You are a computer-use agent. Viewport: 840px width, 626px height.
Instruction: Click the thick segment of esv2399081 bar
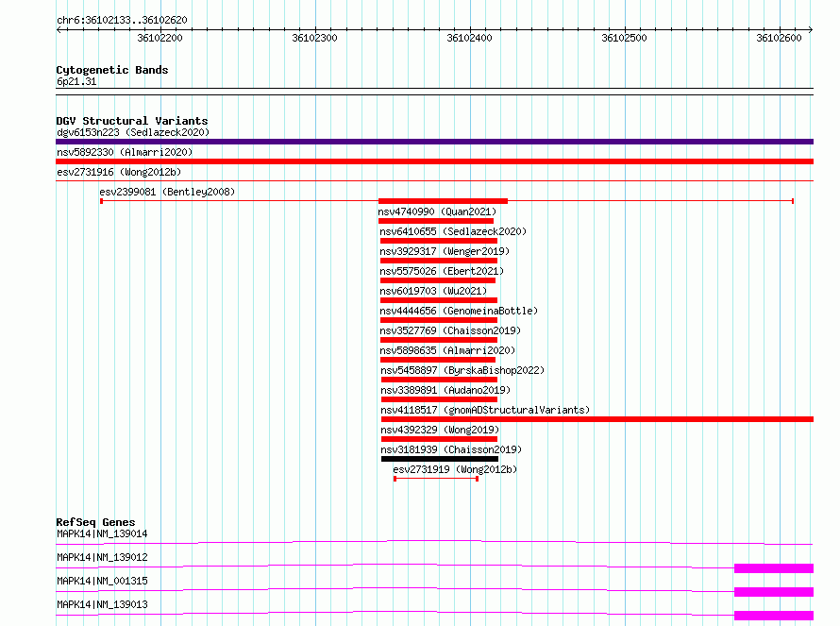click(x=443, y=201)
